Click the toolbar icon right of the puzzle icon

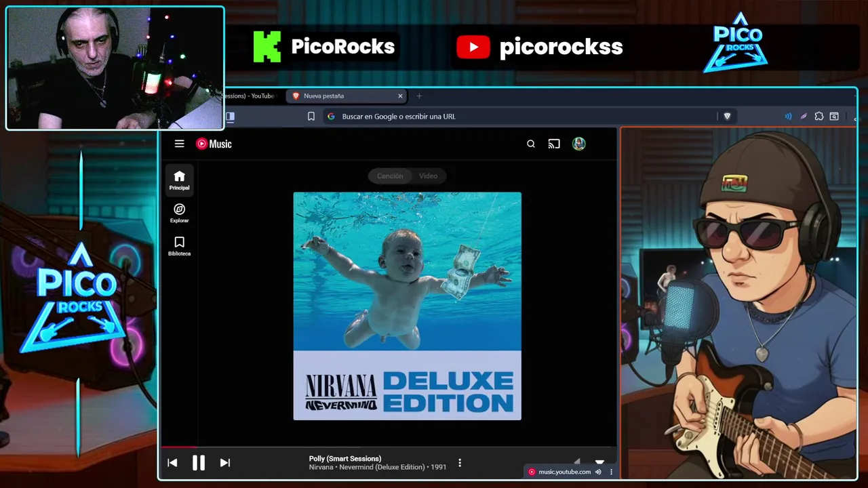coord(834,117)
